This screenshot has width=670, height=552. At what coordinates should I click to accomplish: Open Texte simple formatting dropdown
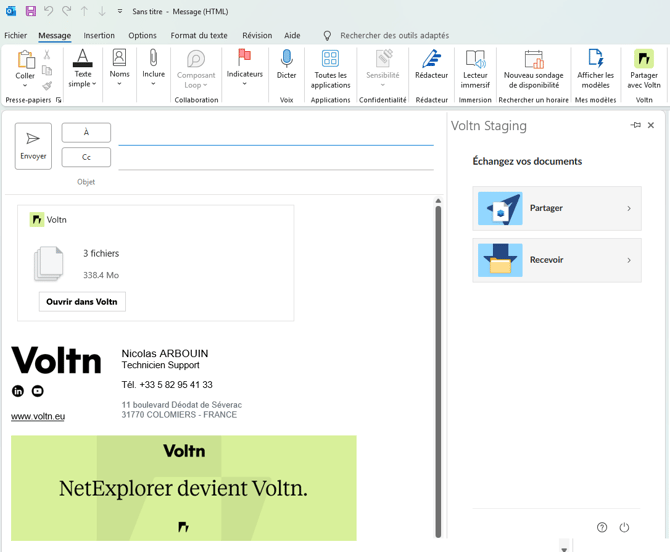tap(82, 68)
